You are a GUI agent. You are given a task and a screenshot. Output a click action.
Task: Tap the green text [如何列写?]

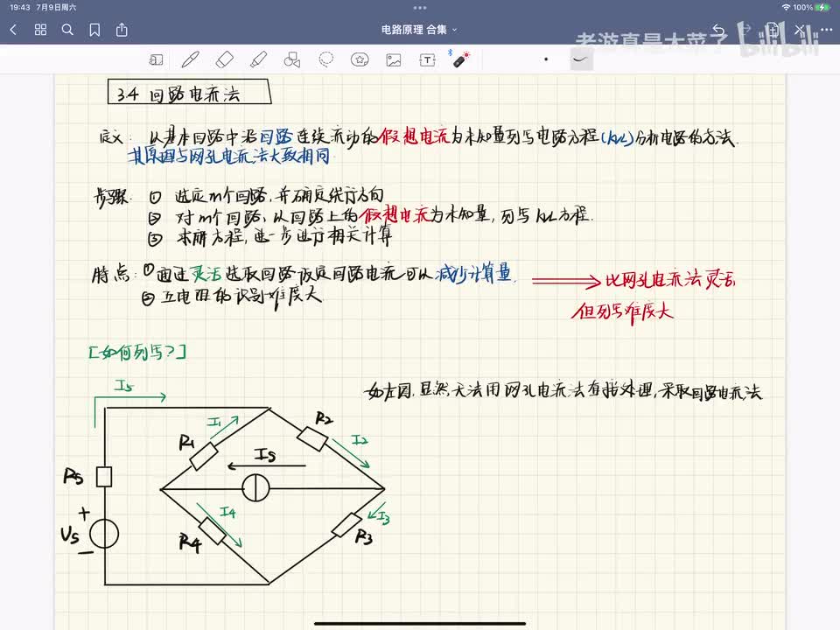point(137,352)
